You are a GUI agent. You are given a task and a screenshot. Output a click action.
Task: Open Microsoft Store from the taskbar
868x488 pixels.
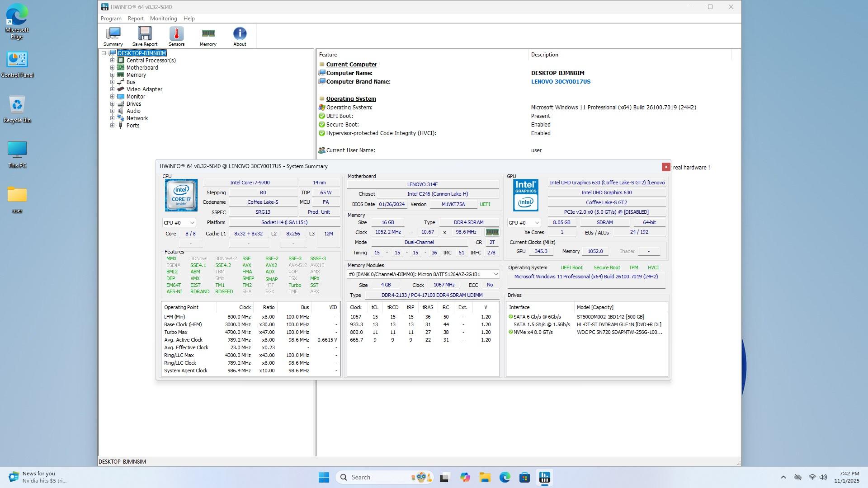(525, 477)
